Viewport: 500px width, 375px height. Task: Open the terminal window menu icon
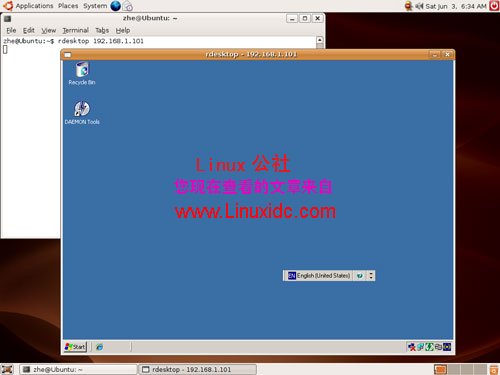click(x=7, y=19)
